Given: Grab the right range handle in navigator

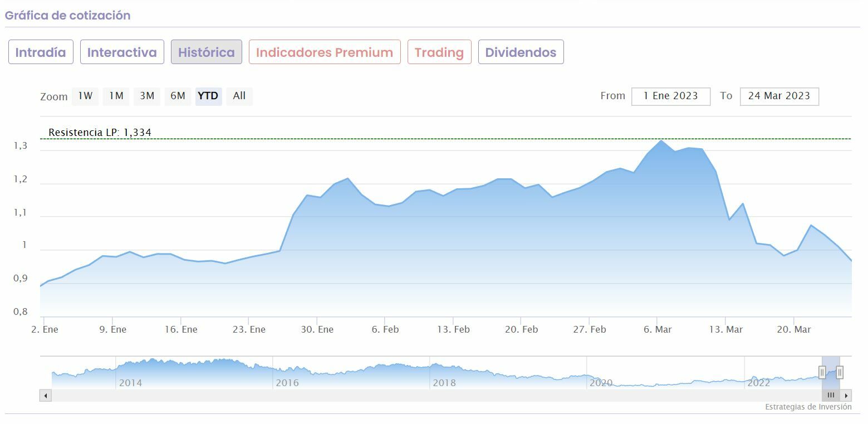Looking at the screenshot, I should click(x=840, y=372).
